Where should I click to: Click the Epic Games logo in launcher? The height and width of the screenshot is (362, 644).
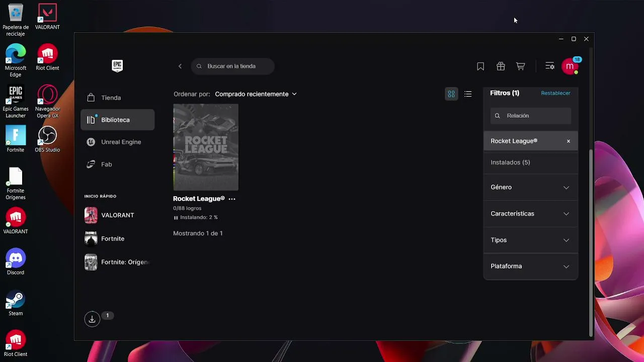pos(117,66)
